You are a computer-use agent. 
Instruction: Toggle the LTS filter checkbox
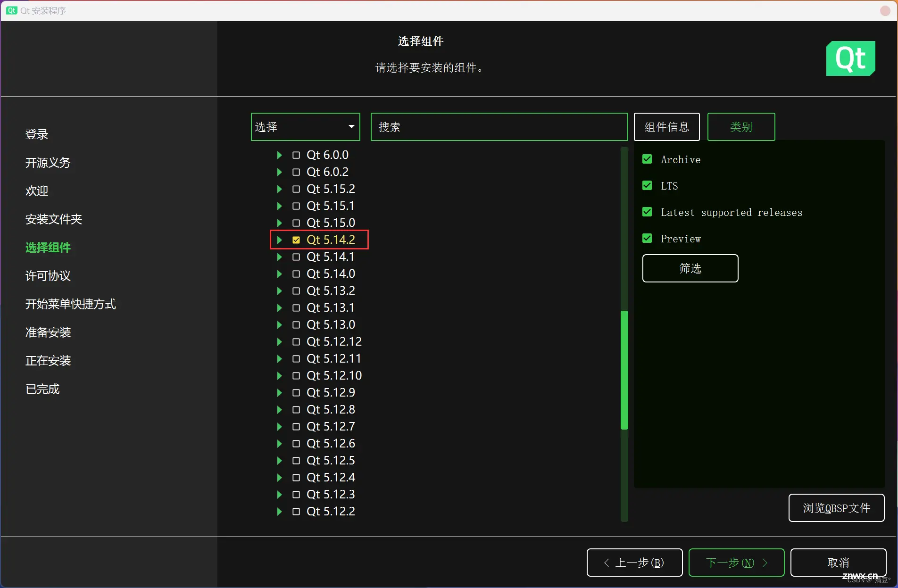pos(647,186)
